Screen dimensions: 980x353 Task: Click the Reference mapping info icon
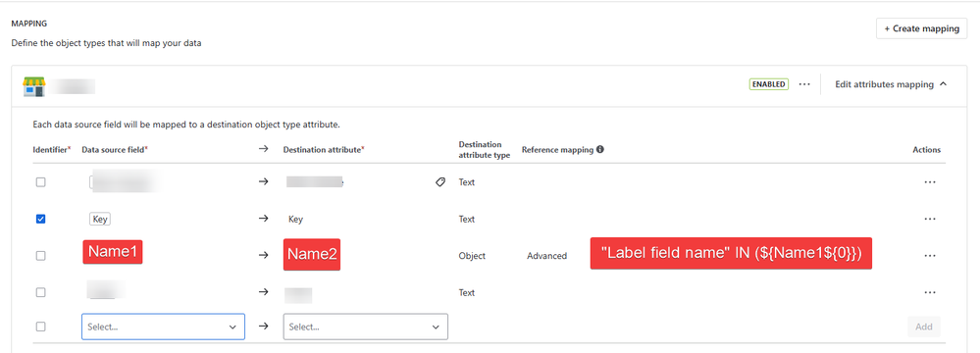click(600, 149)
